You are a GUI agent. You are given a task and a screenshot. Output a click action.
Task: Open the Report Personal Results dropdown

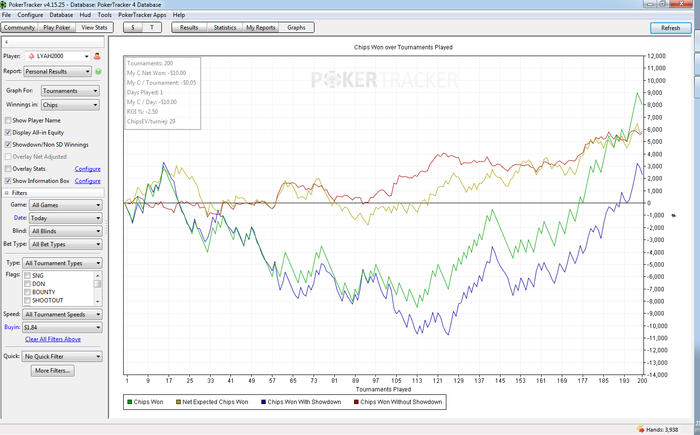point(58,71)
